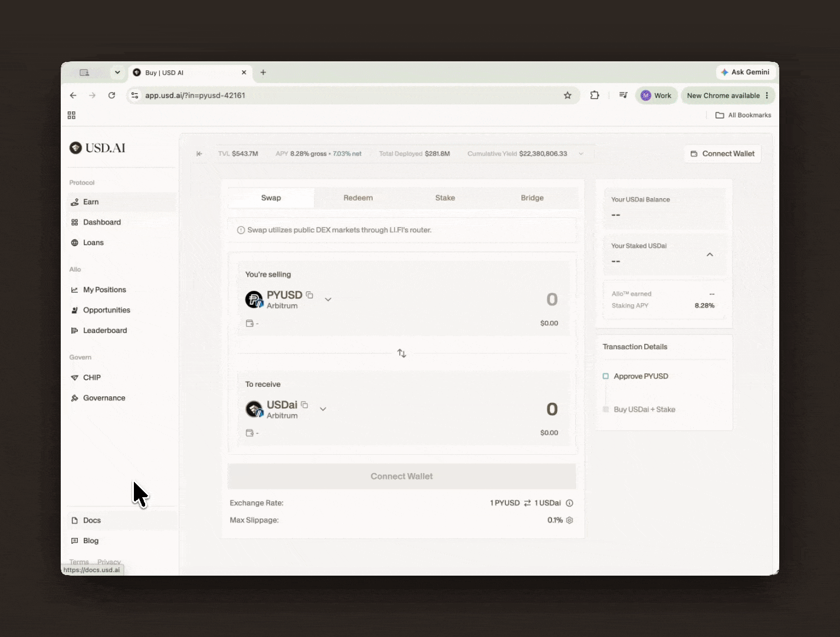Open Opportunities in the Allo section
The height and width of the screenshot is (637, 840).
[121, 310]
